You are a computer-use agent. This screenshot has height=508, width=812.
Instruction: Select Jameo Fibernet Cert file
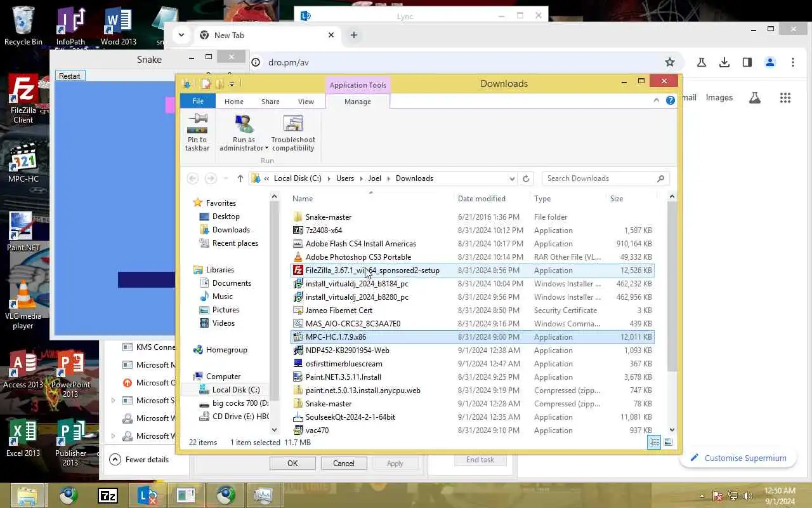(x=473, y=311)
